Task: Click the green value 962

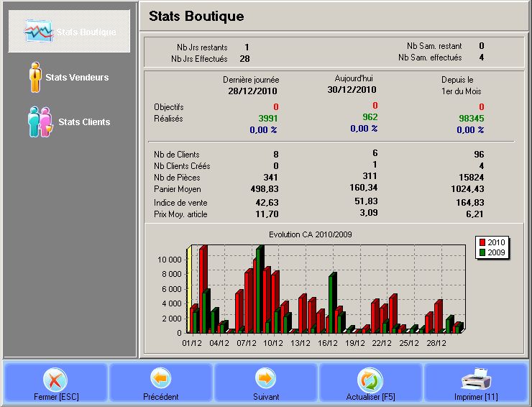Action: [370, 117]
